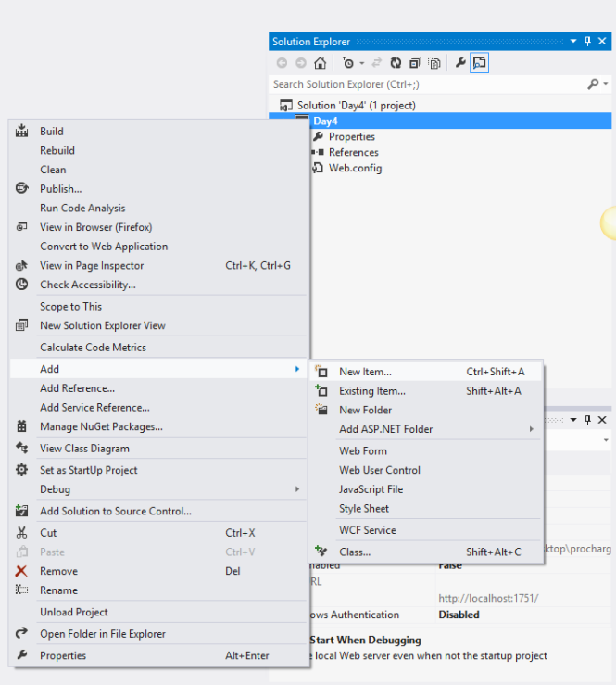Open search options dropdown arrow
Image resolution: width=616 pixels, height=685 pixels.
pyautogui.click(x=606, y=83)
